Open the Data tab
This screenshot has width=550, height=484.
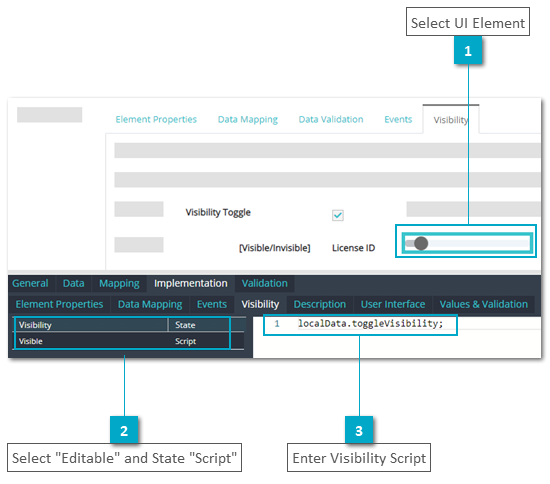(x=73, y=283)
